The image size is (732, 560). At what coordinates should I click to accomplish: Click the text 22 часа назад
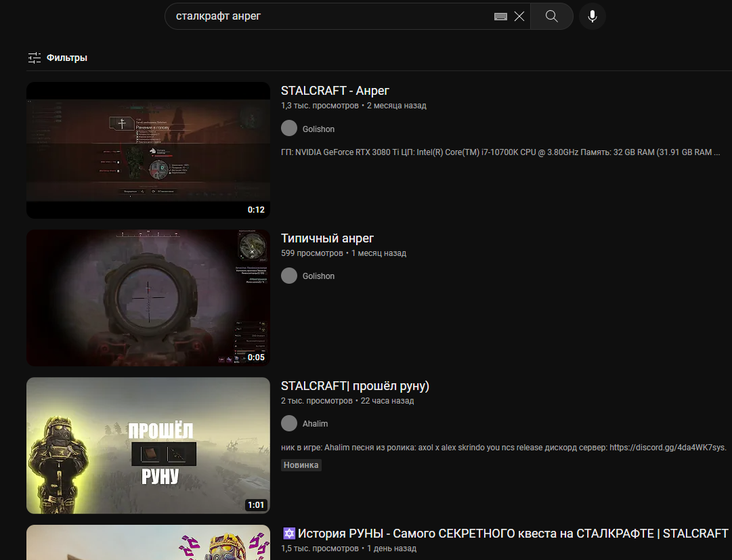pyautogui.click(x=387, y=401)
